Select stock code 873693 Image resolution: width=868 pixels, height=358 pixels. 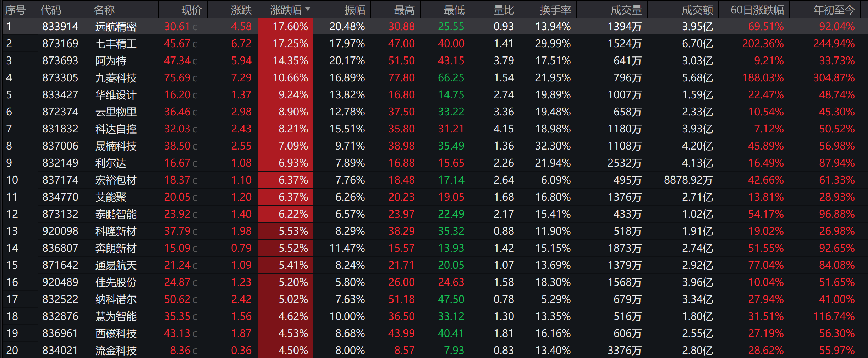(x=60, y=61)
